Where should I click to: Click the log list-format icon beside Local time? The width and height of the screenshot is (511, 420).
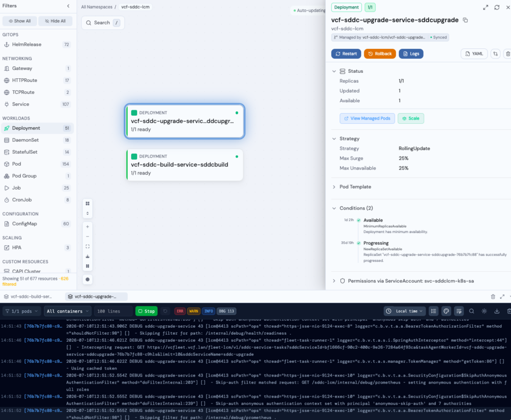point(434,311)
